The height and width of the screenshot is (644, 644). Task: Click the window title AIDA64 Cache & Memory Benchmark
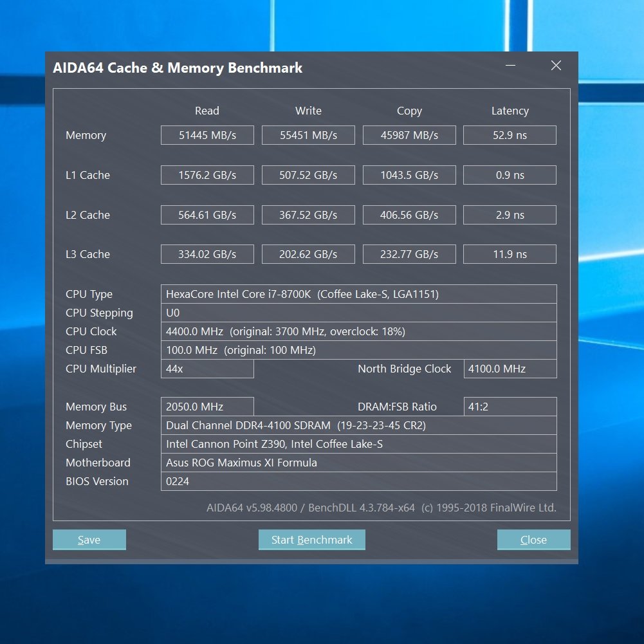(178, 68)
